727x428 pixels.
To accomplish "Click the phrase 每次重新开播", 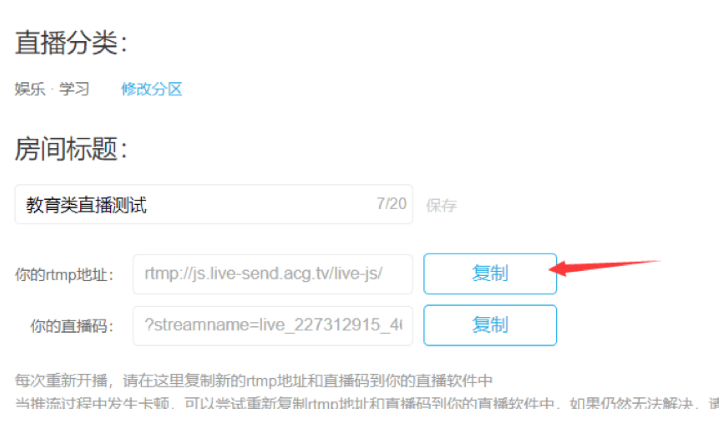I will [61, 381].
